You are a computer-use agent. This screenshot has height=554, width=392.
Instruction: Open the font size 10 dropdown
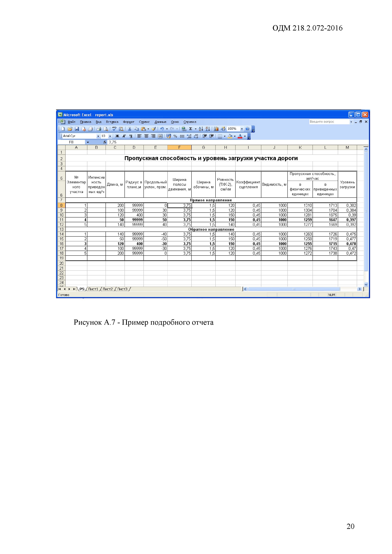[x=110, y=136]
